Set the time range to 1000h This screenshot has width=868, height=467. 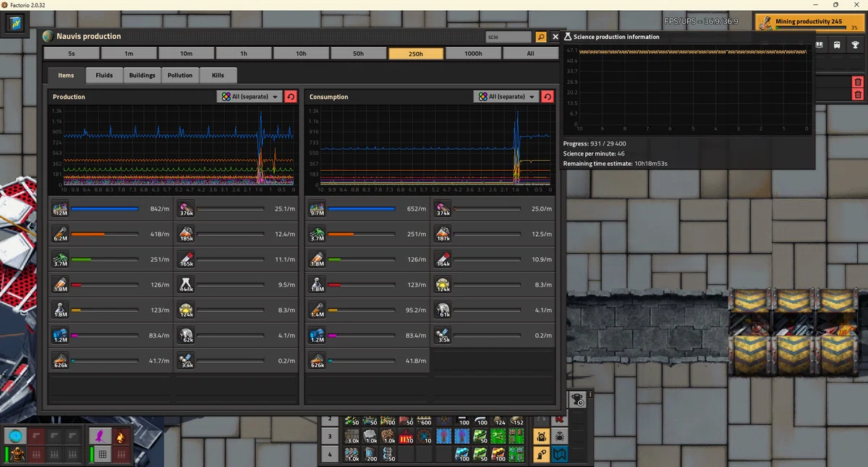[x=473, y=54]
